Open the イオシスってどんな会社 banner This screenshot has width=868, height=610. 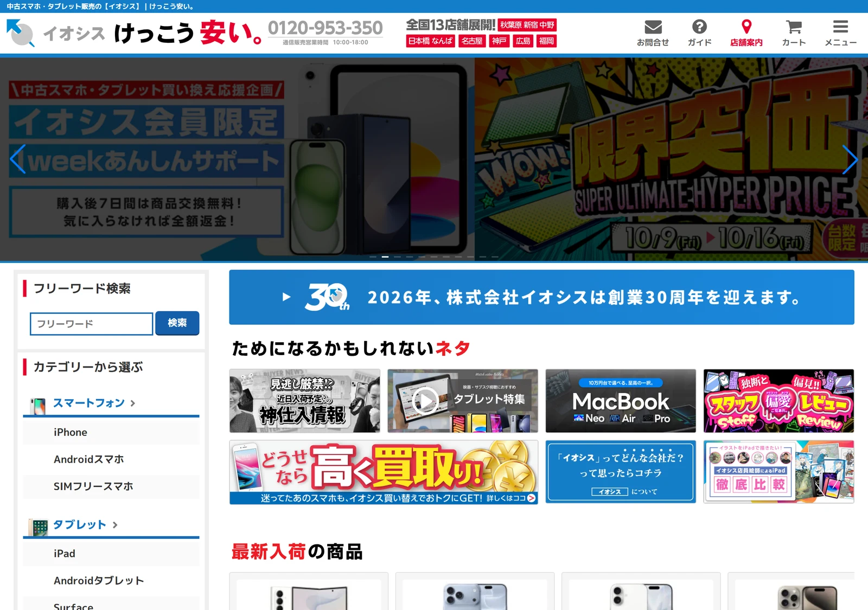click(x=621, y=472)
